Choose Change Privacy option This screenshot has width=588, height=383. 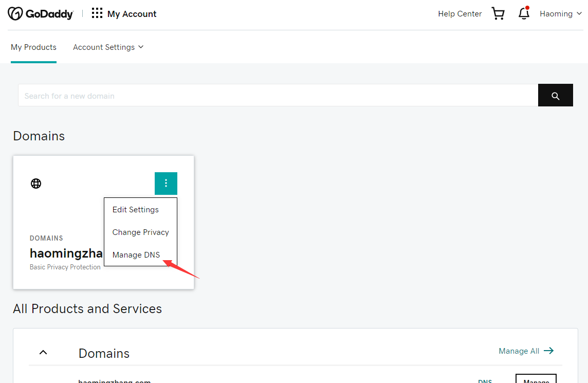141,232
